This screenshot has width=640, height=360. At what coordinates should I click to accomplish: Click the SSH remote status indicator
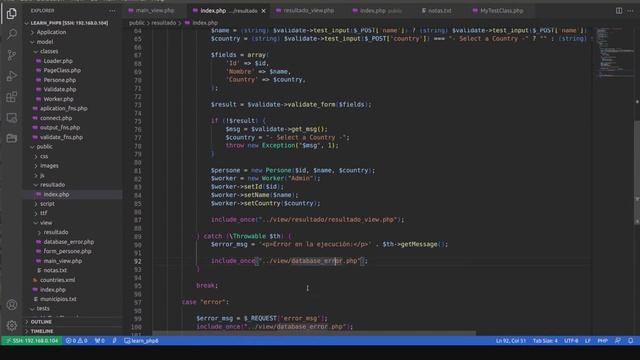click(32, 340)
